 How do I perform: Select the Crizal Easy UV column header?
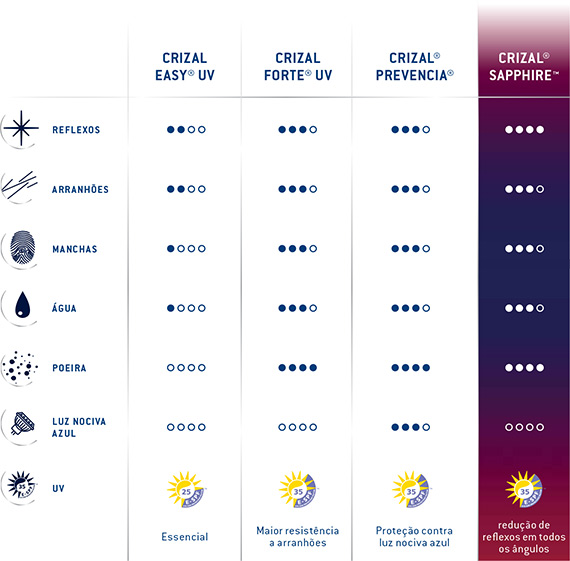tap(185, 67)
